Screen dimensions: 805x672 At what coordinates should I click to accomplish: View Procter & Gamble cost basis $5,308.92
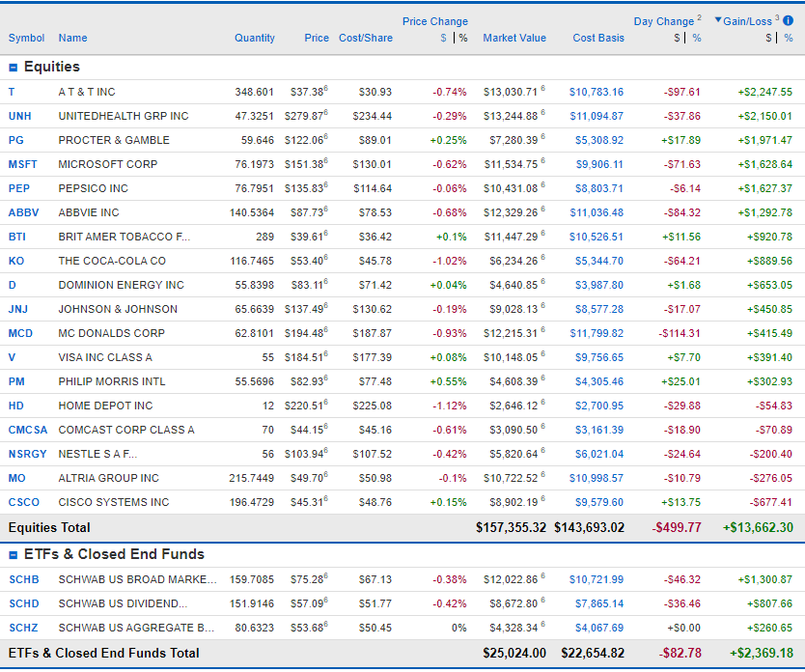pyautogui.click(x=599, y=141)
